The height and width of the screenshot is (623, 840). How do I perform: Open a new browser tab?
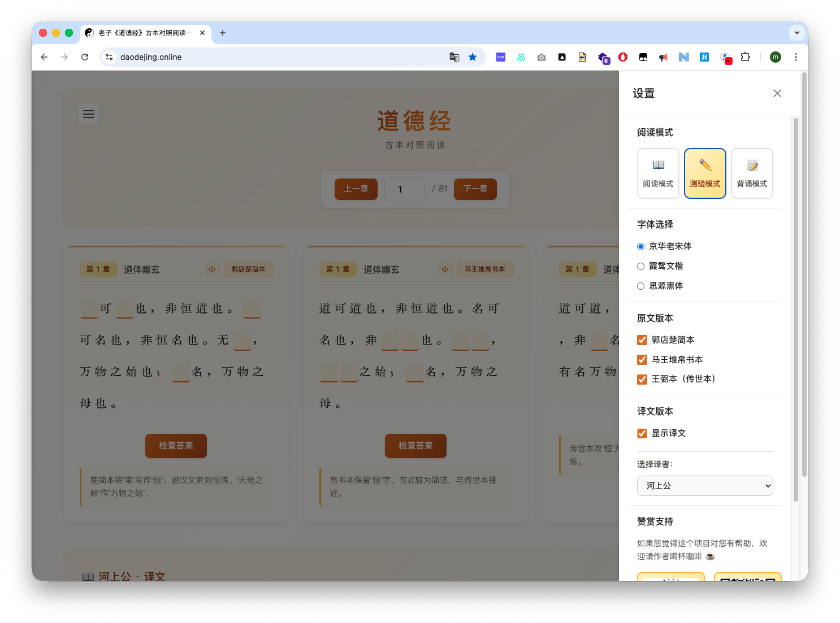click(x=222, y=33)
